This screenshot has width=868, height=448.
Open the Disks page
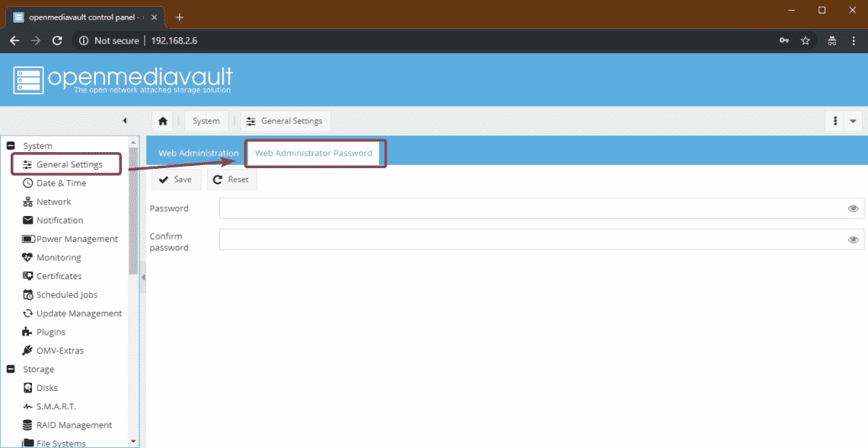[40, 388]
